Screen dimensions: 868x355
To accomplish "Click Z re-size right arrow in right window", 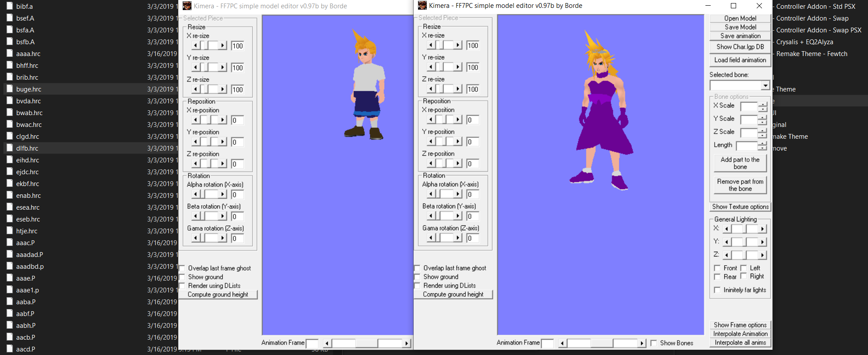I will tap(458, 89).
